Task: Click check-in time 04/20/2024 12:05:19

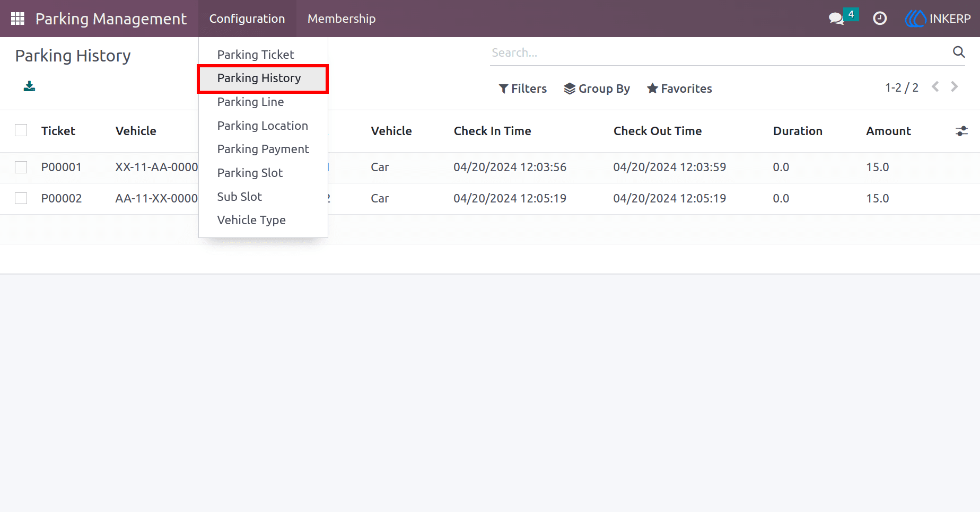Action: pyautogui.click(x=510, y=198)
